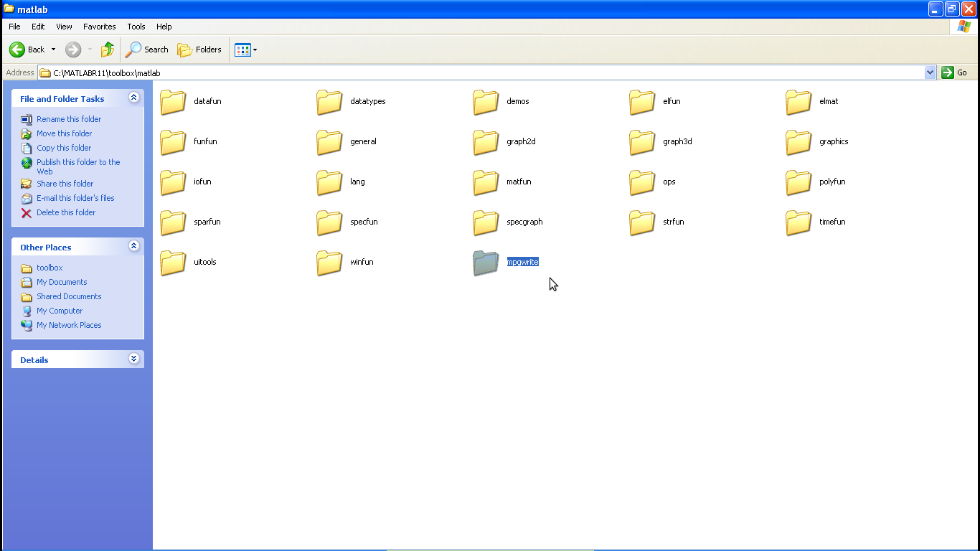This screenshot has height=551, width=980.
Task: Open the Back button history dropdown arrow
Action: (53, 50)
